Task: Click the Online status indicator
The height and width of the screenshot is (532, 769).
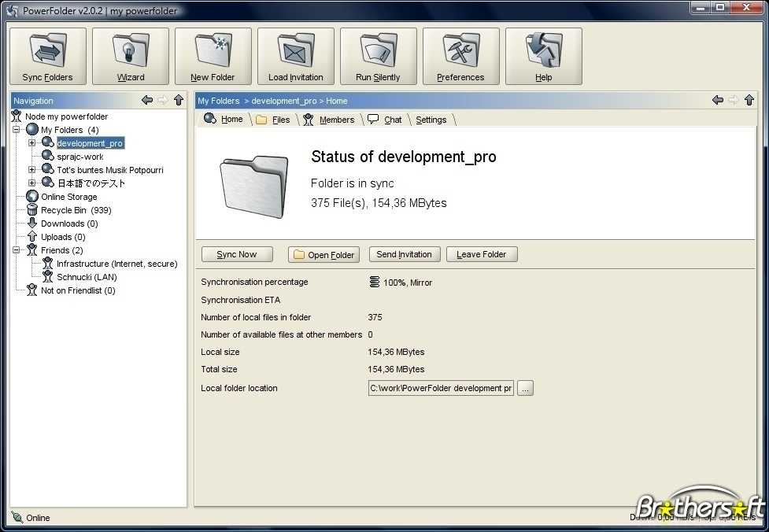Action: tap(31, 518)
